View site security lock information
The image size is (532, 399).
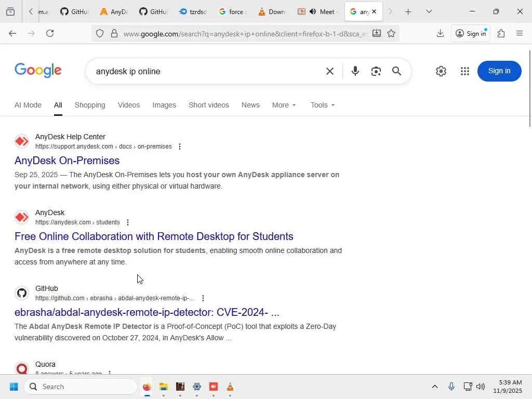click(x=114, y=34)
